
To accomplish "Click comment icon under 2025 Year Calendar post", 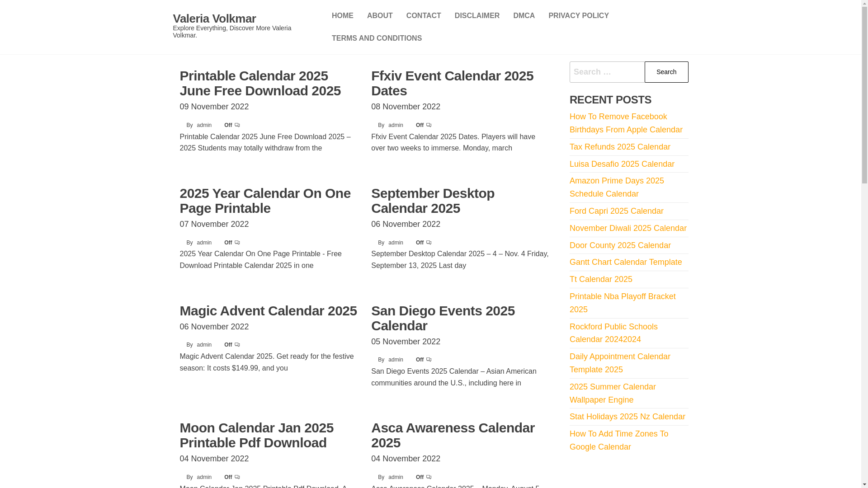I will (x=237, y=243).
